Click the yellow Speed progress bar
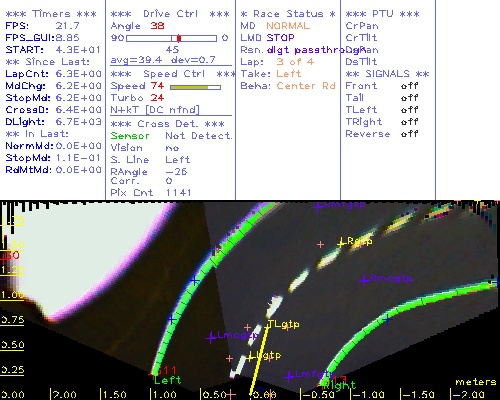The height and width of the screenshot is (400, 500). click(195, 87)
